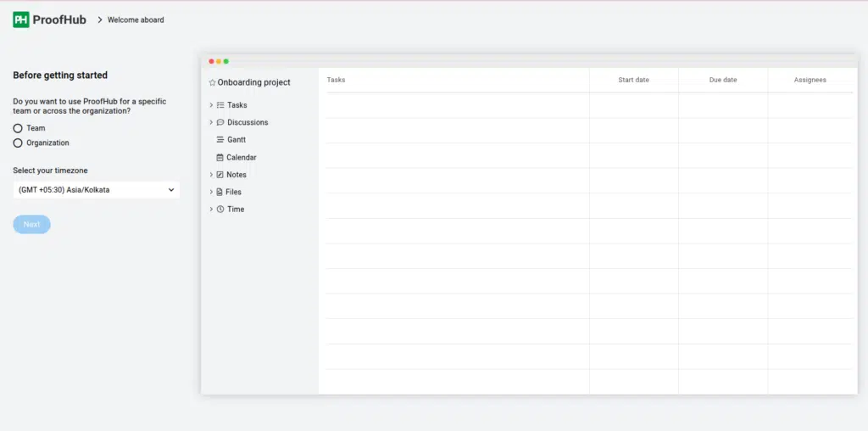Image resolution: width=868 pixels, height=431 pixels.
Task: Open Tasks in the sidebar
Action: pos(237,104)
